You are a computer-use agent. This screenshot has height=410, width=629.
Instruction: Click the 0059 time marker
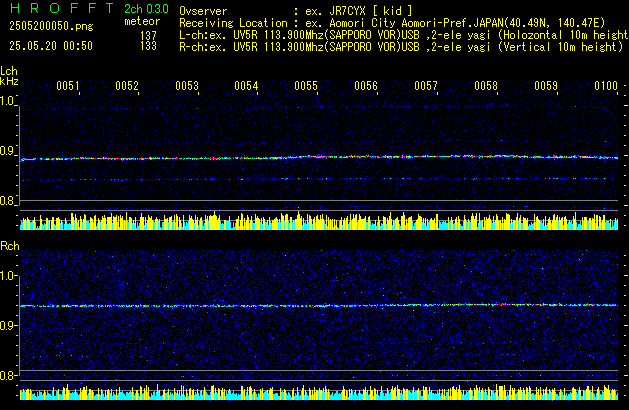click(x=546, y=85)
